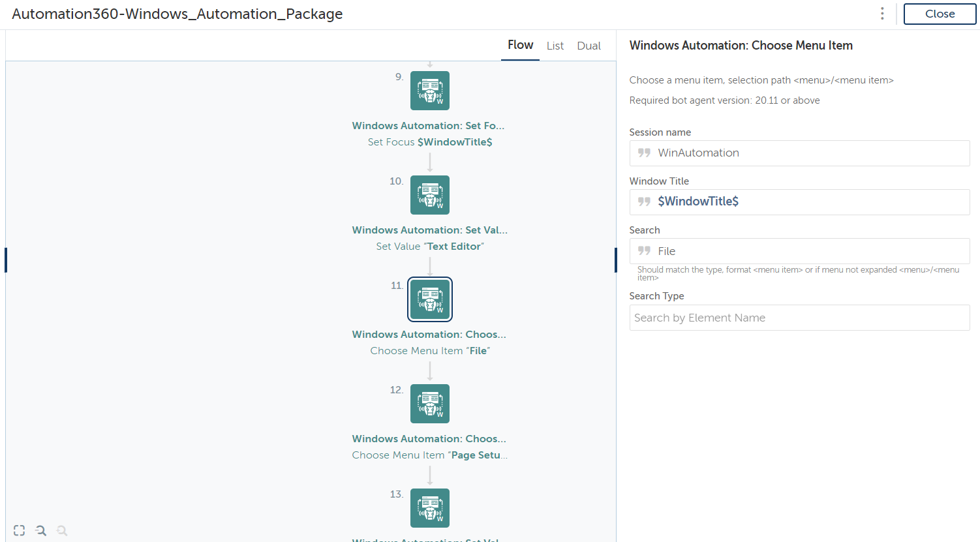980x542 pixels.
Task: Click the fit-to-screen icon in the flow canvas
Action: [20, 530]
